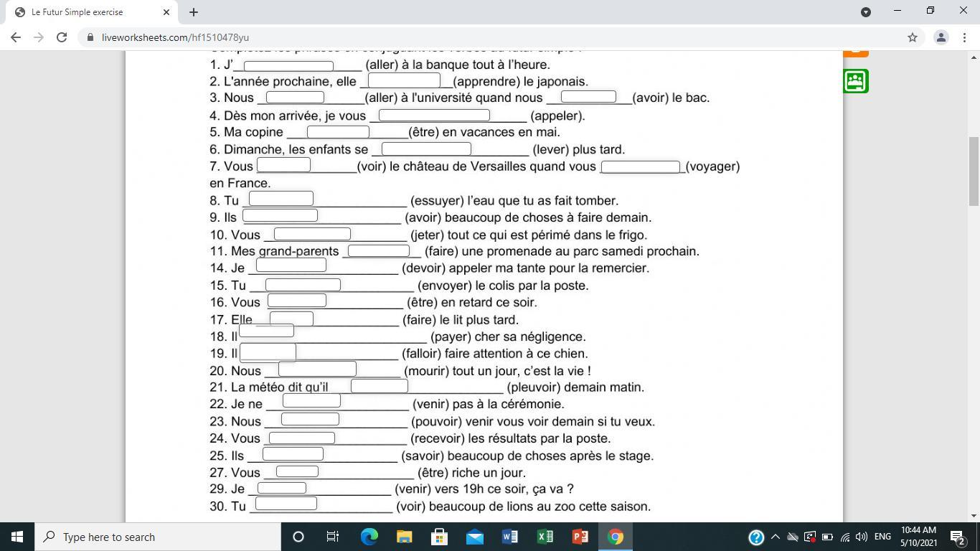Click the Chrome taskbar icon
The image size is (980, 551).
click(615, 537)
